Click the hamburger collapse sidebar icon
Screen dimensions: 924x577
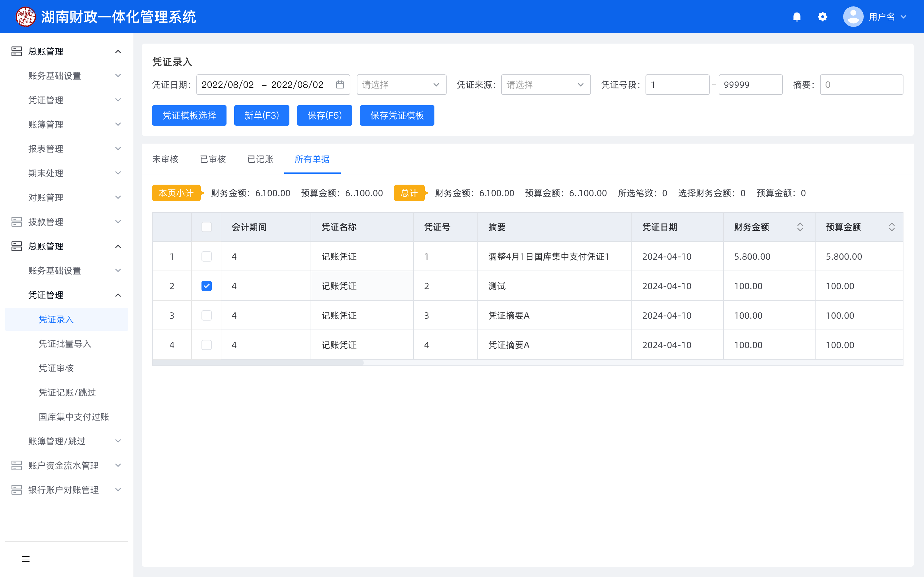[26, 559]
